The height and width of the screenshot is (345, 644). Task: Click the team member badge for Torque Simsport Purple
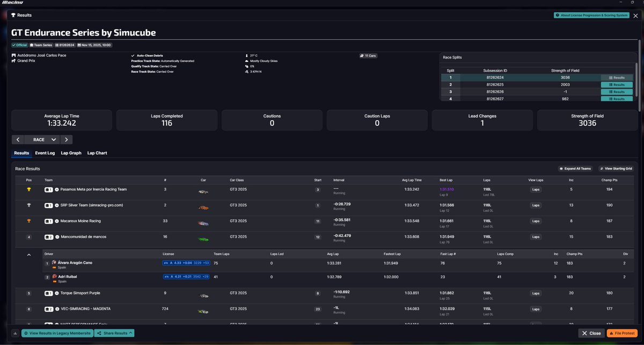point(48,293)
